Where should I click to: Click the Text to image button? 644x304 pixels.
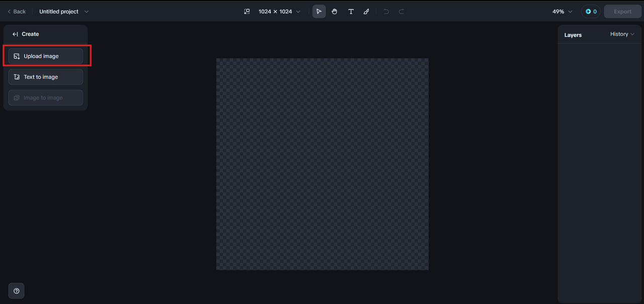pos(46,77)
